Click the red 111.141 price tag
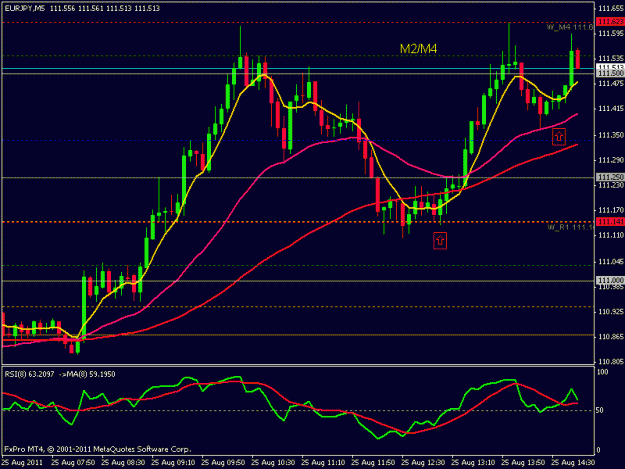 610,222
